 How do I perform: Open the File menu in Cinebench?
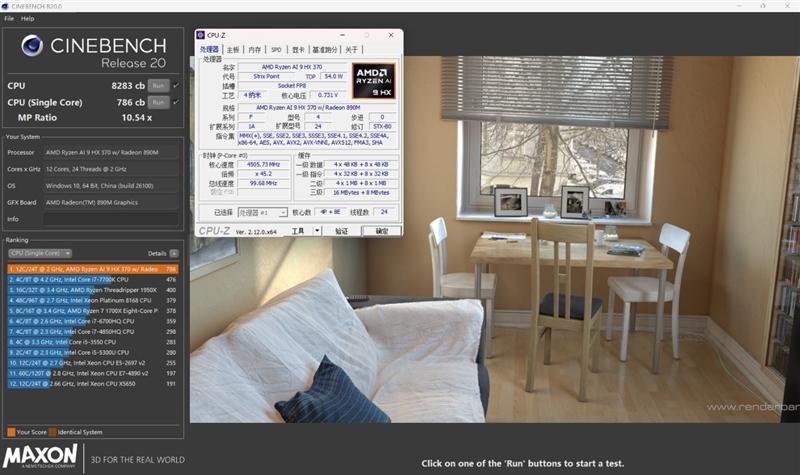click(x=8, y=18)
